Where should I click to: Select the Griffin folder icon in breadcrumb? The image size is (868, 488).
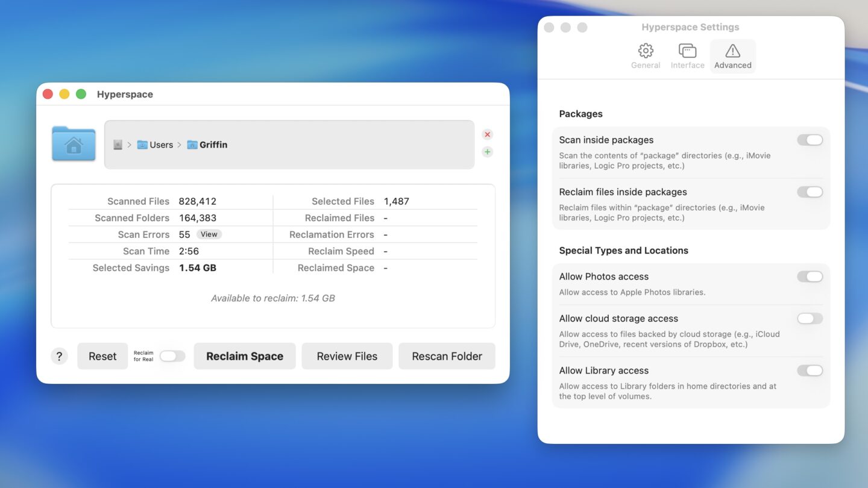click(x=193, y=144)
